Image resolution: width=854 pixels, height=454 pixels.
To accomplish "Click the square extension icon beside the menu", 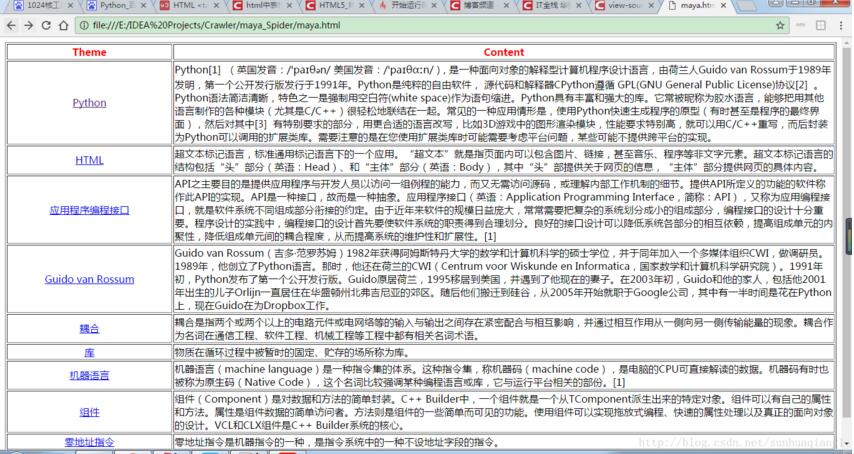I will 821,25.
